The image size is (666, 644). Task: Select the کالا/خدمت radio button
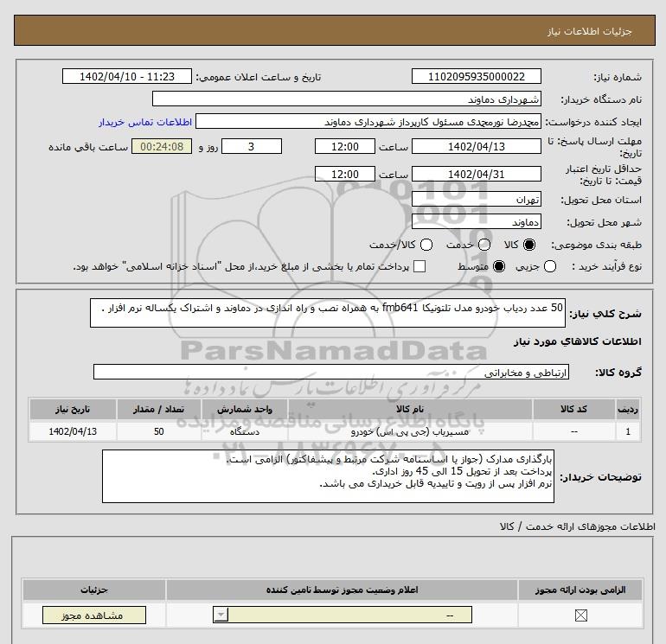[x=426, y=245]
